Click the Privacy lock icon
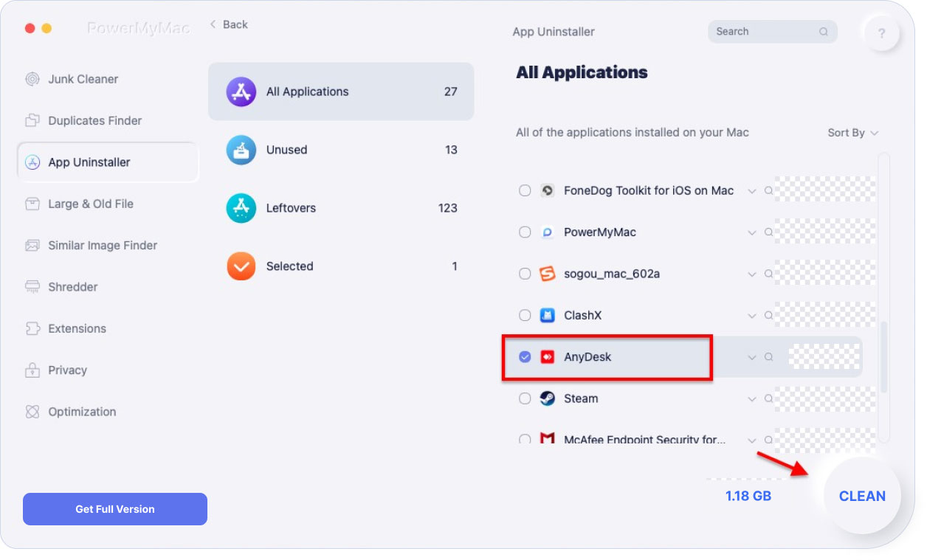Image resolution: width=927 pixels, height=560 pixels. pos(32,370)
